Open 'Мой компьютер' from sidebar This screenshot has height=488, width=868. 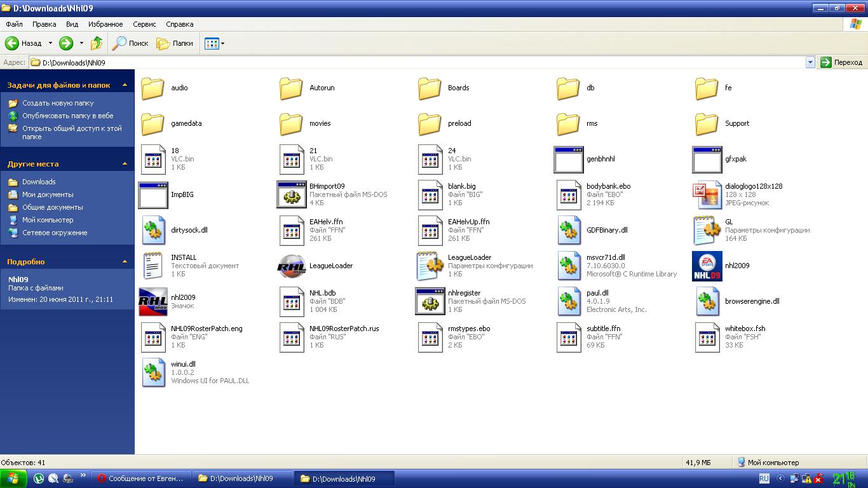(x=48, y=220)
